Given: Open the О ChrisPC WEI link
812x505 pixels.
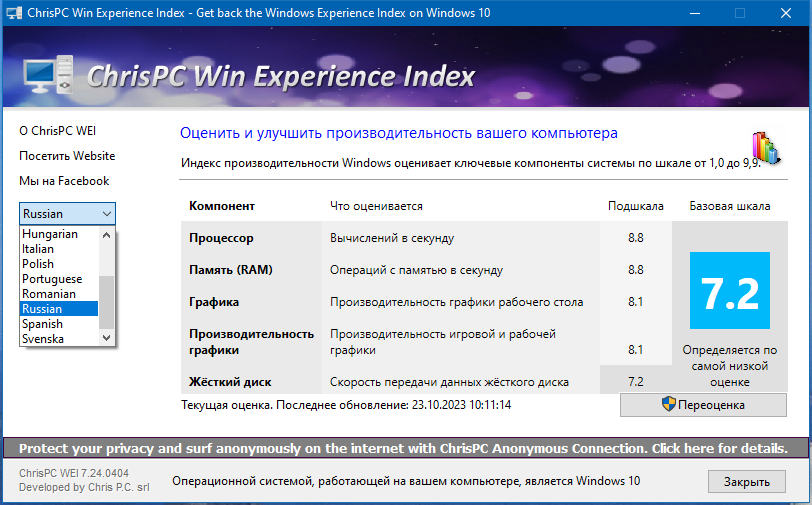Looking at the screenshot, I should [x=57, y=131].
